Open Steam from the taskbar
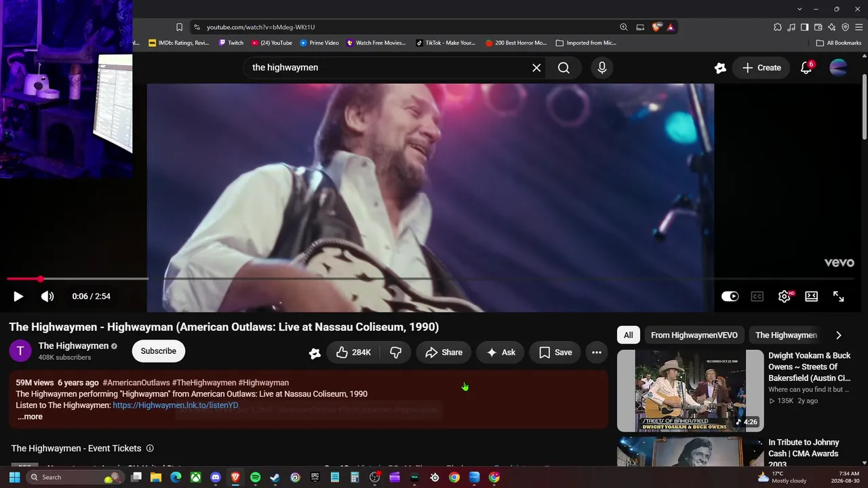Screen dimensions: 868x488 [x=275, y=477]
